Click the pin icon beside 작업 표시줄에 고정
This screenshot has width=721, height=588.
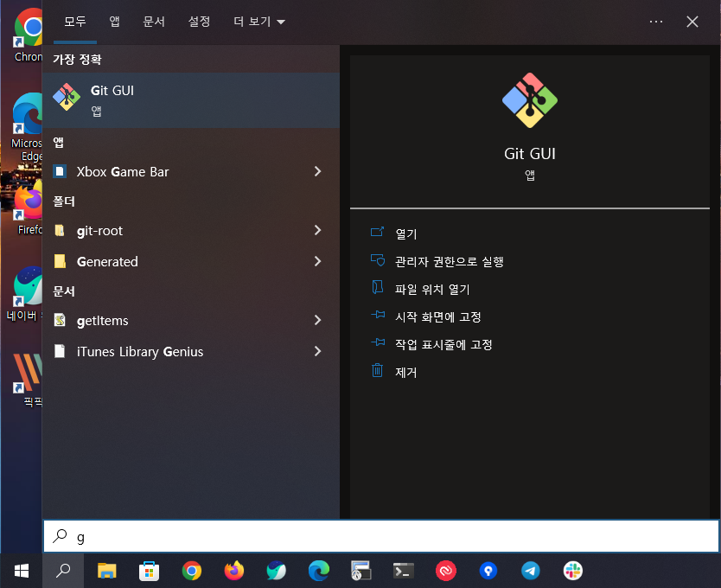point(378,342)
